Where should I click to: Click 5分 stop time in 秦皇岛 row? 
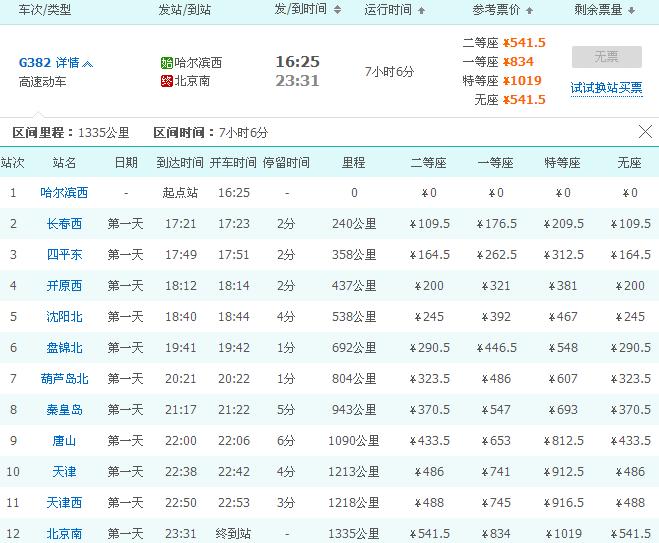[x=286, y=410]
